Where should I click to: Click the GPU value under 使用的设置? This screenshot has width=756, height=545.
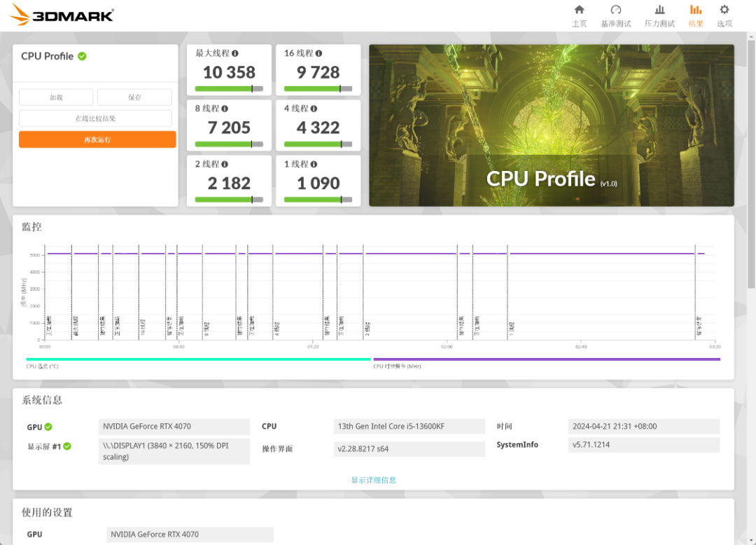point(190,534)
